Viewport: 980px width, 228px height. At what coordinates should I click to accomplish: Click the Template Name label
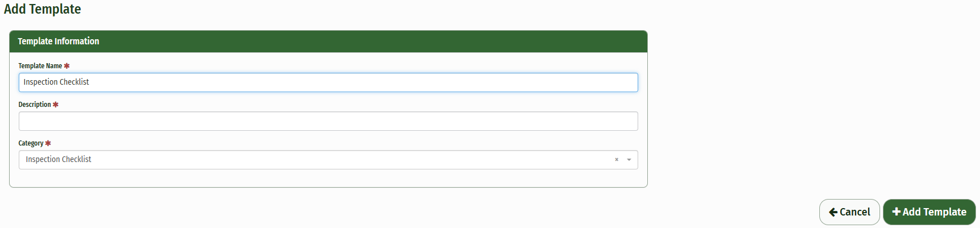[40, 66]
